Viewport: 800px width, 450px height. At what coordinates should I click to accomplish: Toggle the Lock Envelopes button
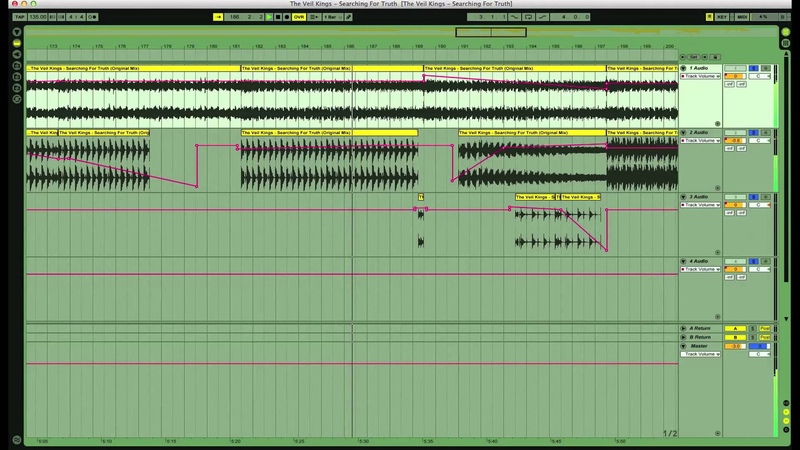(715, 57)
